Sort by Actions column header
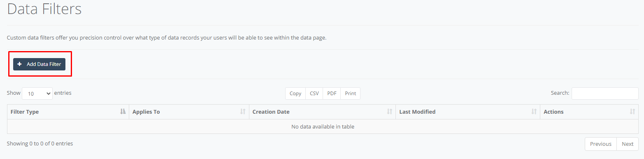 coord(589,112)
